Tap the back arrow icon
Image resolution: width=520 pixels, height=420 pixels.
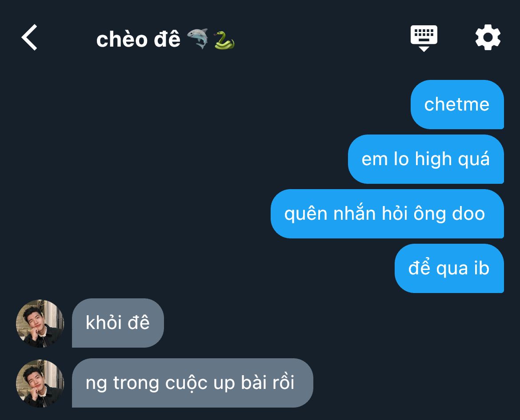(x=29, y=37)
